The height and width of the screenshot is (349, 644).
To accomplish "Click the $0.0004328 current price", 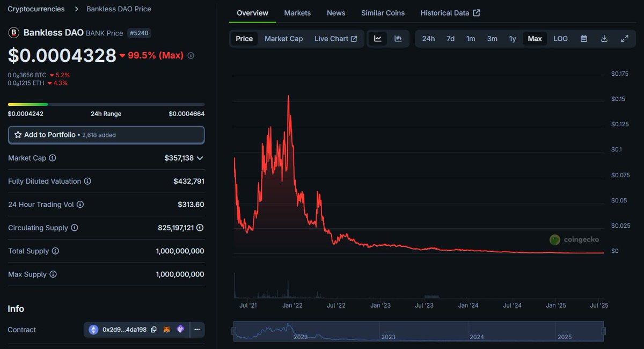I will point(62,55).
